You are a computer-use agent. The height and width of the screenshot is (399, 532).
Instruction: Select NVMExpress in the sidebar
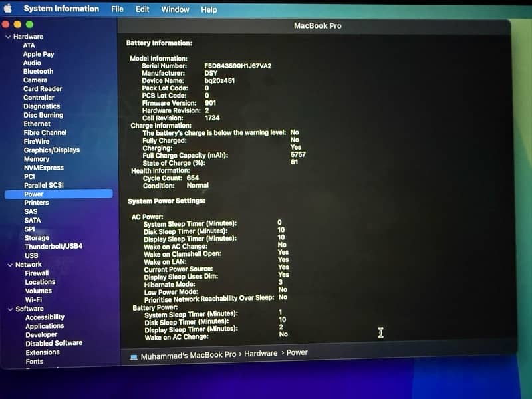[44, 168]
